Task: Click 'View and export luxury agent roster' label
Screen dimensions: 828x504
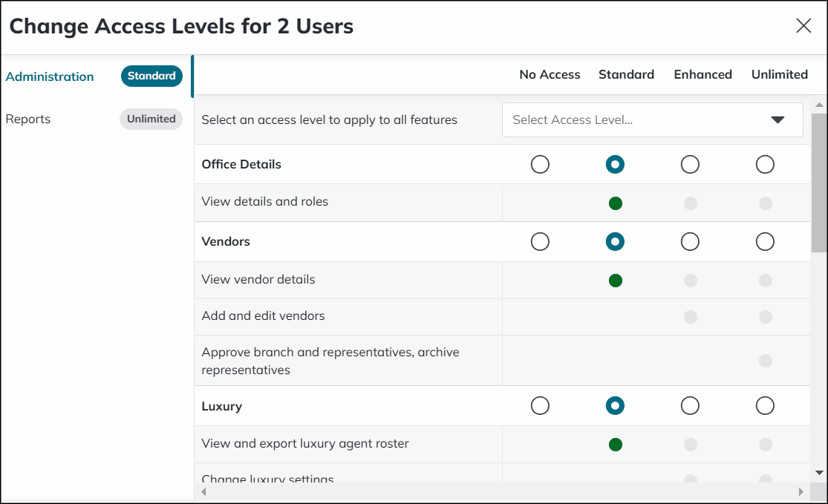Action: tap(305, 443)
